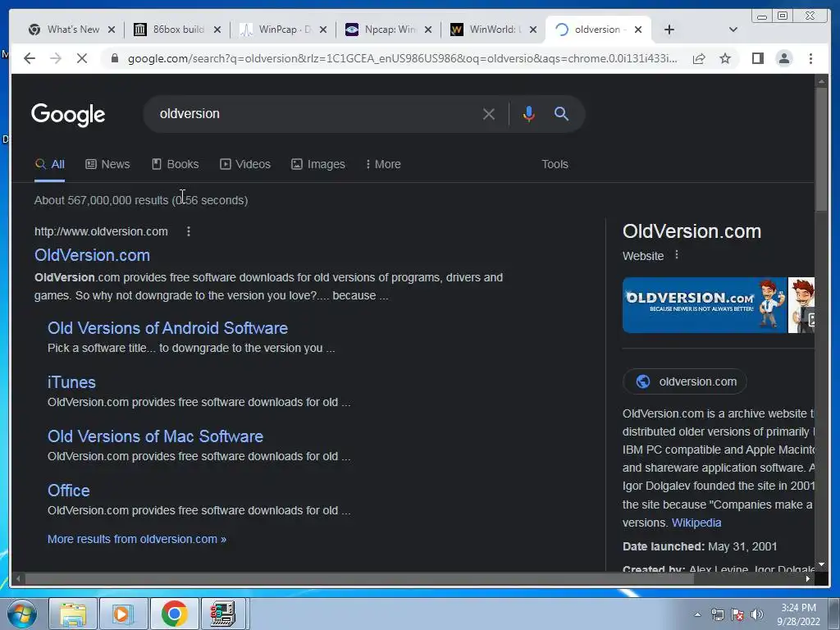Open a new tab
This screenshot has height=630, width=840.
click(669, 30)
